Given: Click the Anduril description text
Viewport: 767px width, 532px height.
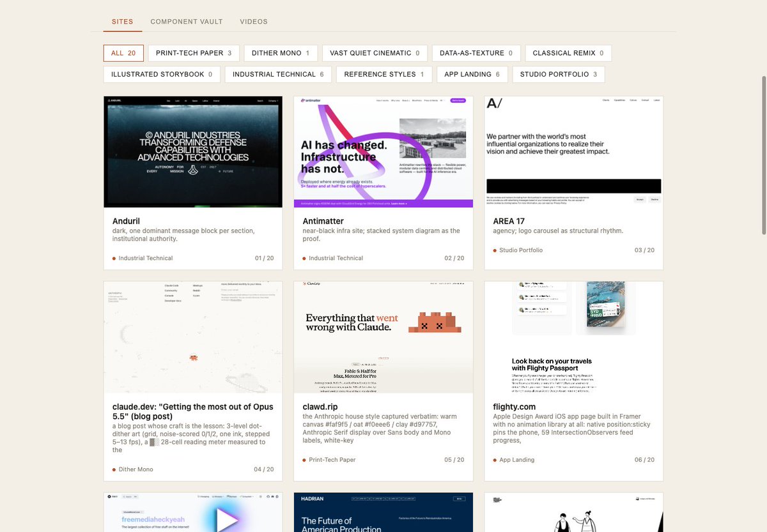Looking at the screenshot, I should pos(183,235).
